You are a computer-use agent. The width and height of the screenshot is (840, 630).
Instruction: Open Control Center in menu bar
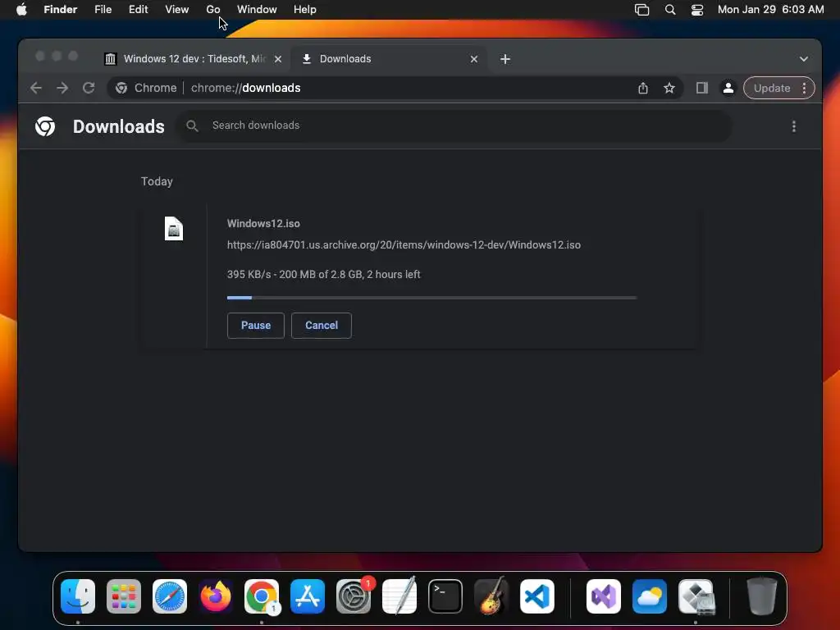(697, 10)
